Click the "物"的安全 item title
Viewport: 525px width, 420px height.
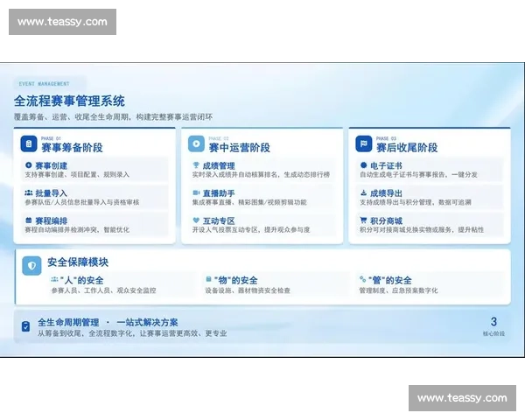(235, 280)
